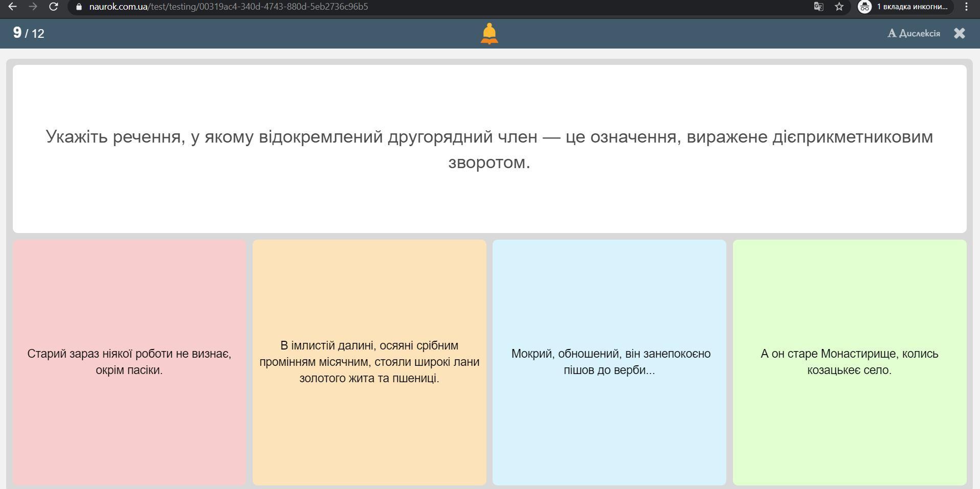This screenshot has height=489, width=980.
Task: Pick answer 'Мокрий, обношений, він занепокоєно'
Action: (609, 362)
